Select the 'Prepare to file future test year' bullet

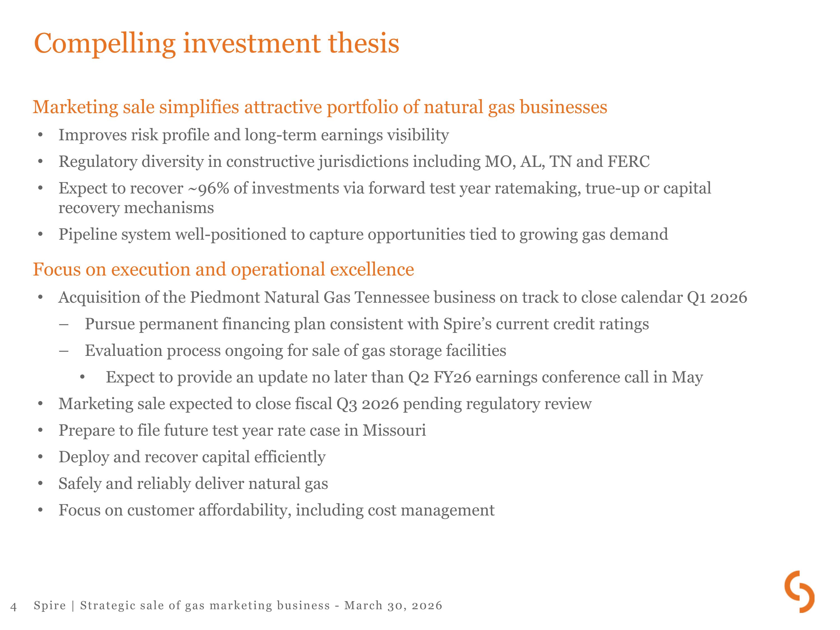click(x=242, y=430)
